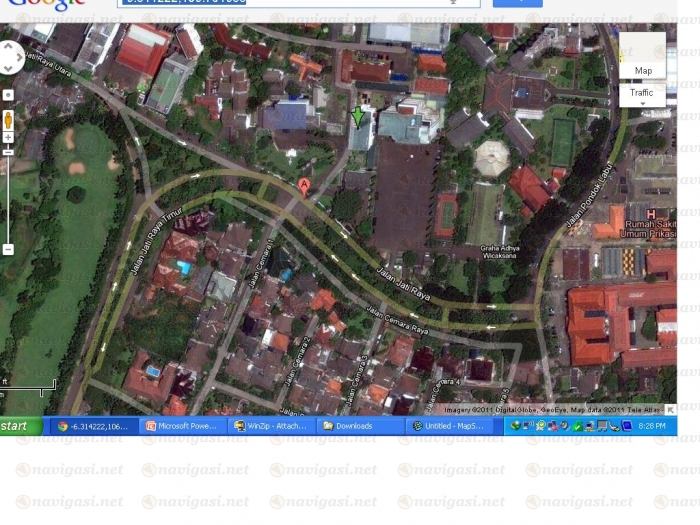Image resolution: width=700 pixels, height=525 pixels.
Task: Click the red marker A on the map
Action: click(304, 186)
